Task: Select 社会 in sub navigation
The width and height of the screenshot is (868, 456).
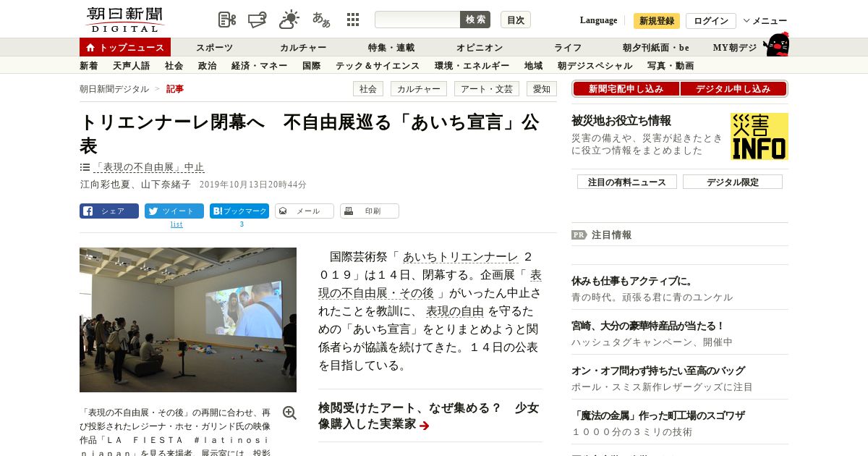Action: click(174, 66)
